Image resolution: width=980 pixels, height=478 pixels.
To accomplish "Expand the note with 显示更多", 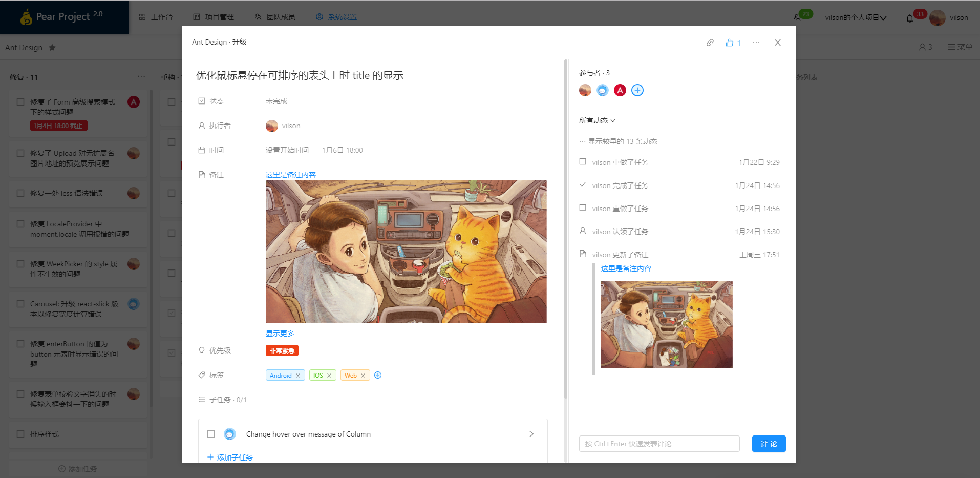I will pos(280,334).
